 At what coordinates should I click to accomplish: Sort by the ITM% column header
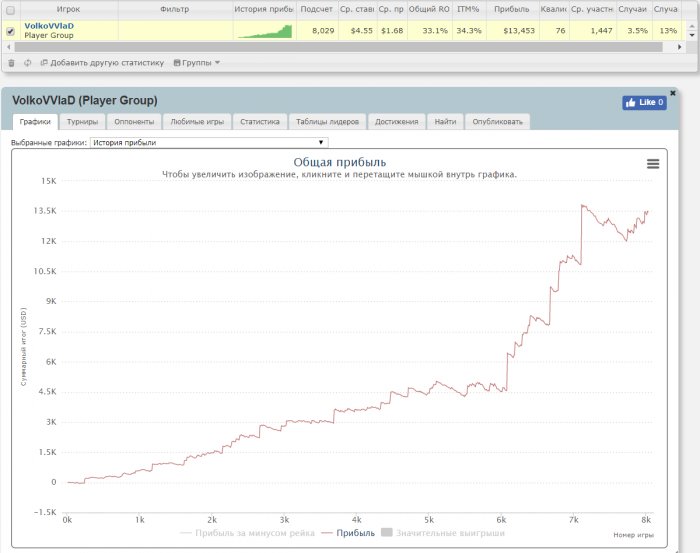coord(468,9)
